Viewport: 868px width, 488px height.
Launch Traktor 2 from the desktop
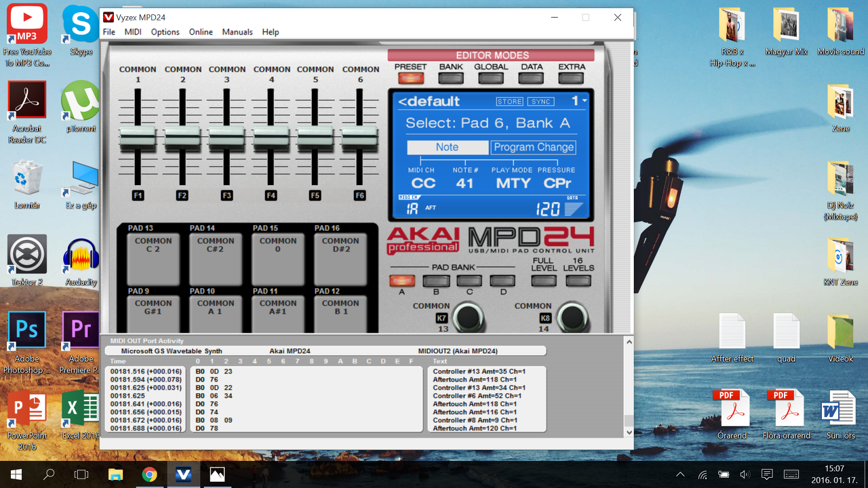tap(27, 261)
